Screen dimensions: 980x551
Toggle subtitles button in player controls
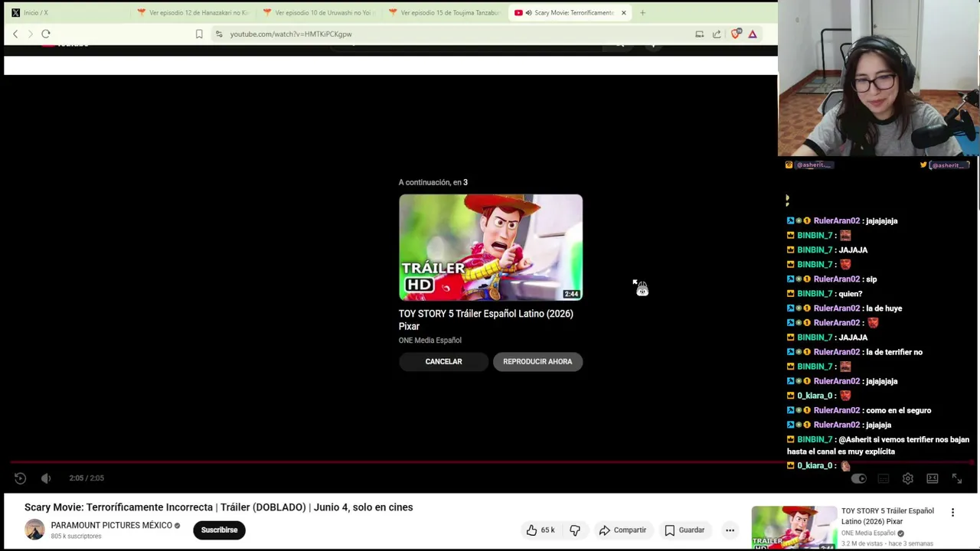[x=884, y=478]
